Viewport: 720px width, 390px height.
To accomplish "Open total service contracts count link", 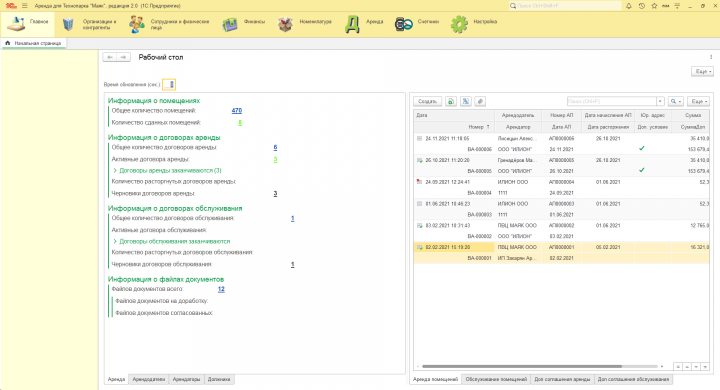I will pos(292,218).
